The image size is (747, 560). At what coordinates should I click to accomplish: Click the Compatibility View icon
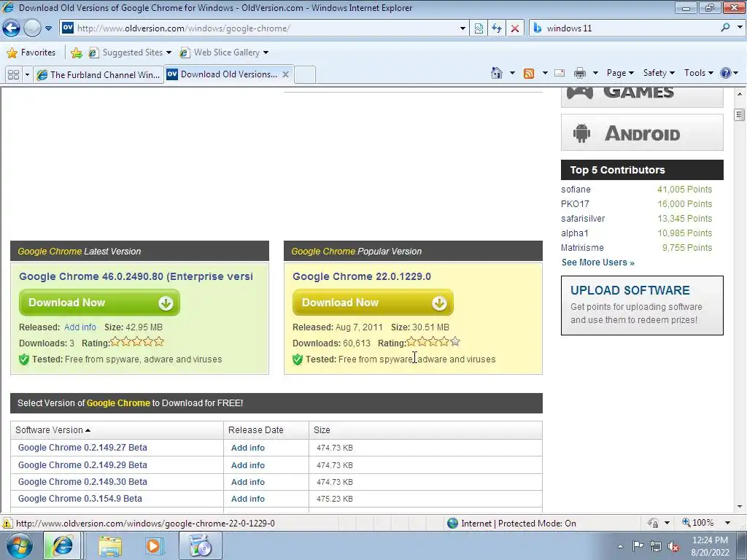(x=479, y=28)
